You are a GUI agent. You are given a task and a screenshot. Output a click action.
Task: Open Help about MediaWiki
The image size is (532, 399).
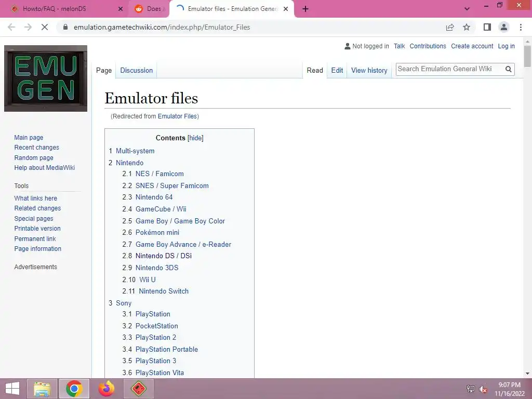[45, 168]
